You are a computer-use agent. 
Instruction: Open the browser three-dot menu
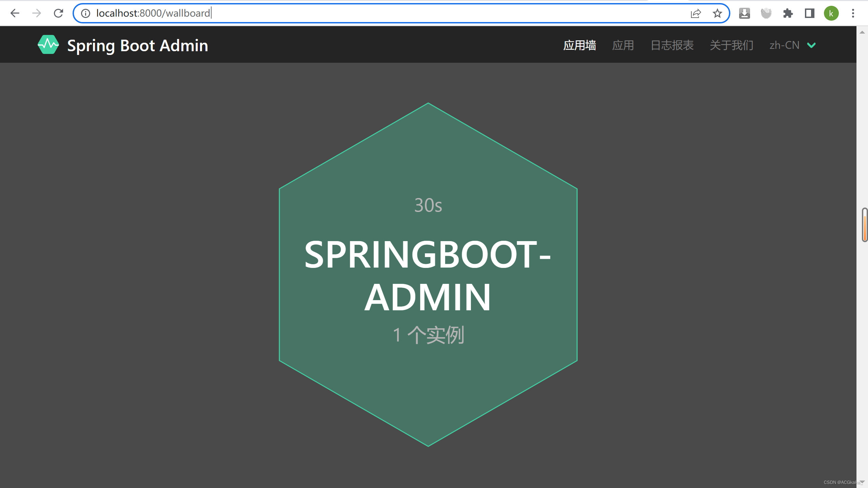click(853, 13)
